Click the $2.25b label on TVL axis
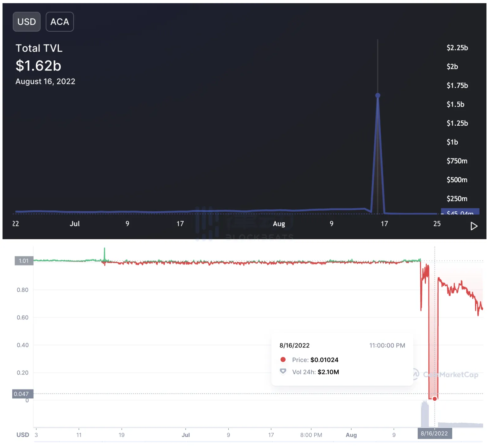Viewport: 489px width, 448px height. 457,48
